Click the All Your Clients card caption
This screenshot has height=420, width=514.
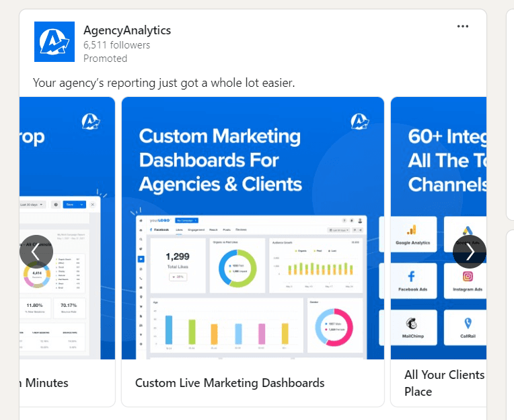click(444, 383)
